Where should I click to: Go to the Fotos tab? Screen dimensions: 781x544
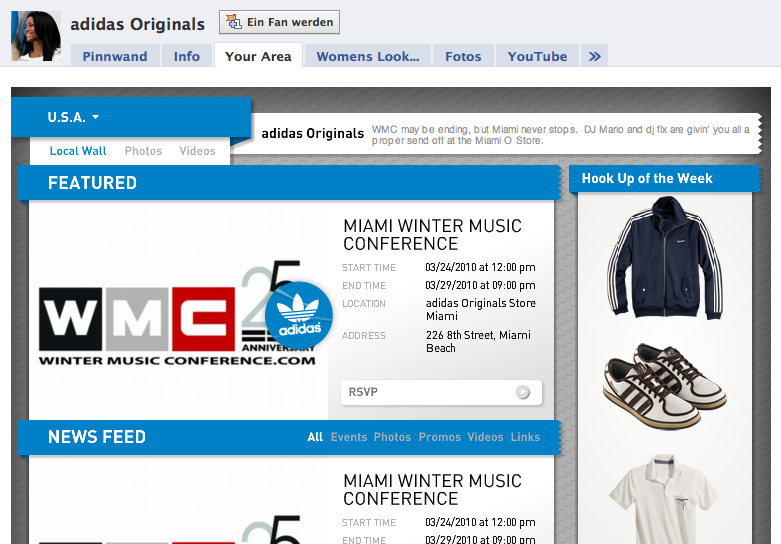click(463, 56)
